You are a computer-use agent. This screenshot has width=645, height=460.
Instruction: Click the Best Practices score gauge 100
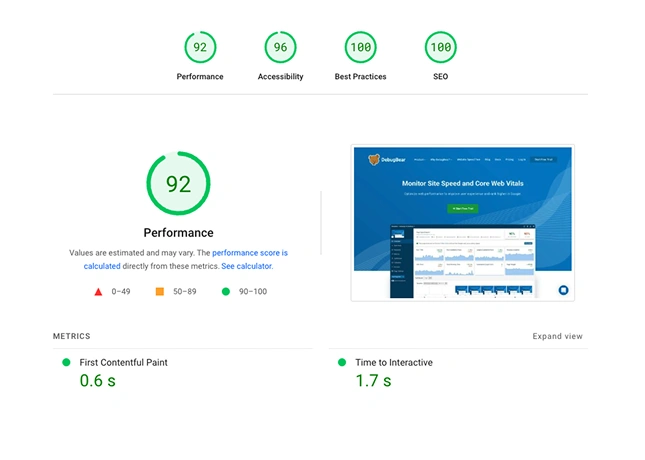tap(360, 47)
